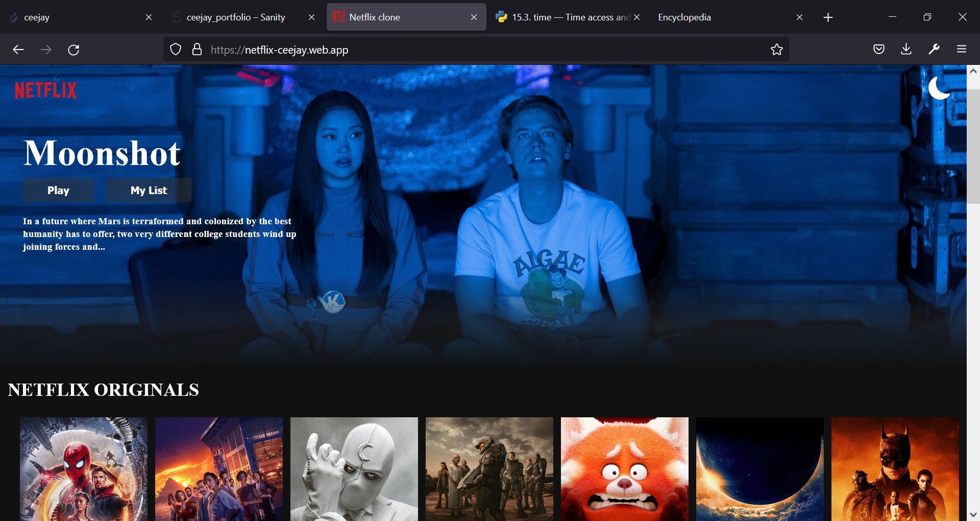Open the dark moon eclipse poster
Image resolution: width=980 pixels, height=521 pixels.
[760, 469]
